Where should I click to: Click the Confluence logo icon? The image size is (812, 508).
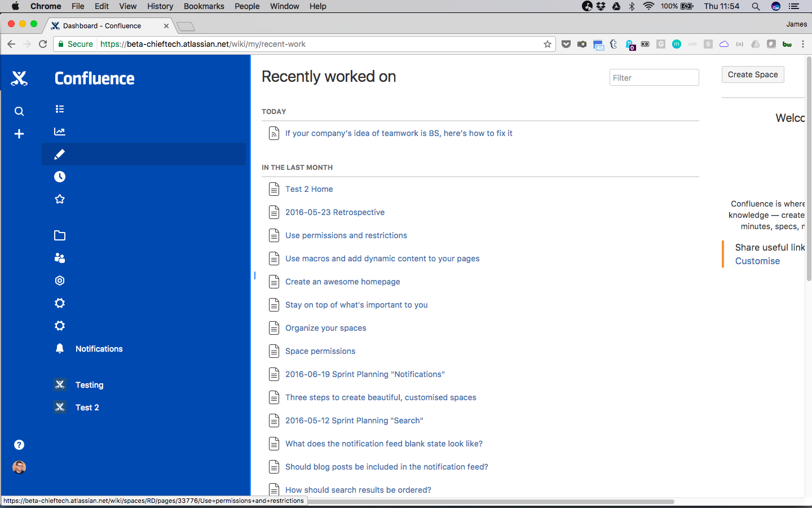coord(19,78)
